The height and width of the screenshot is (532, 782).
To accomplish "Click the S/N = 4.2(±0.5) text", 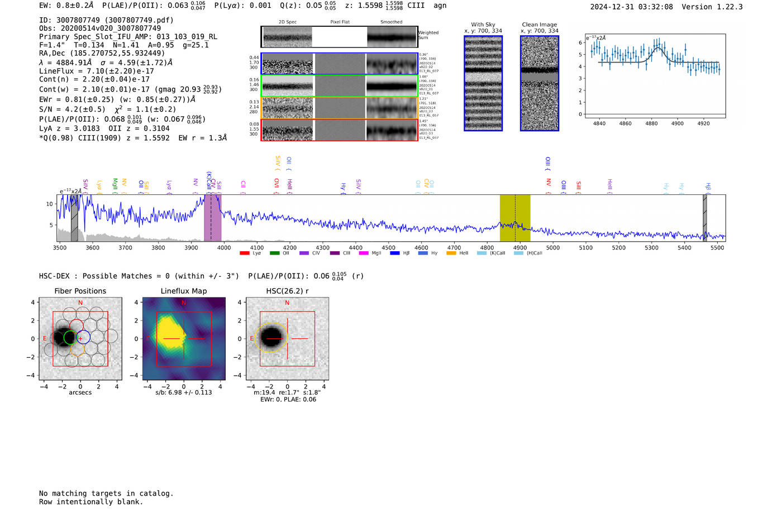I will pos(72,109).
